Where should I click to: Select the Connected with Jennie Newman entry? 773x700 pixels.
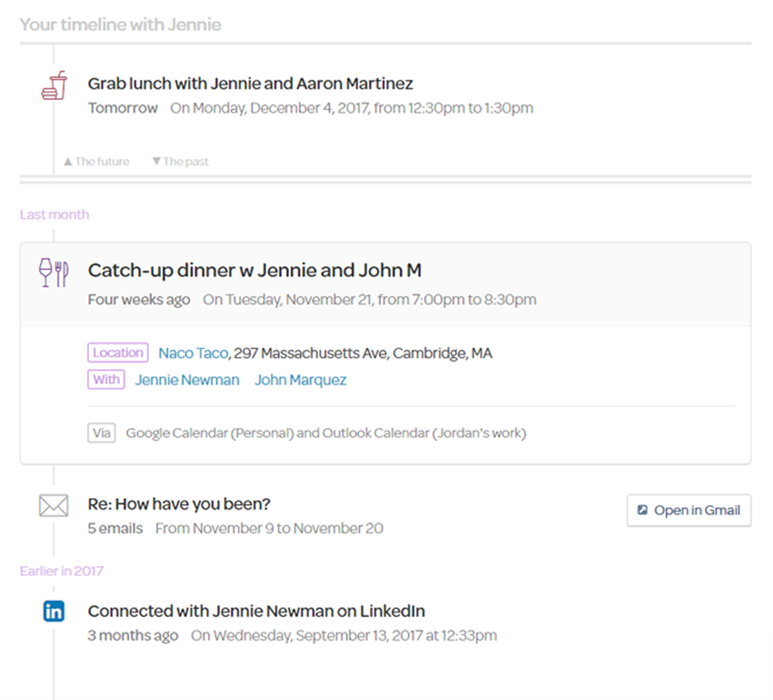pyautogui.click(x=256, y=611)
